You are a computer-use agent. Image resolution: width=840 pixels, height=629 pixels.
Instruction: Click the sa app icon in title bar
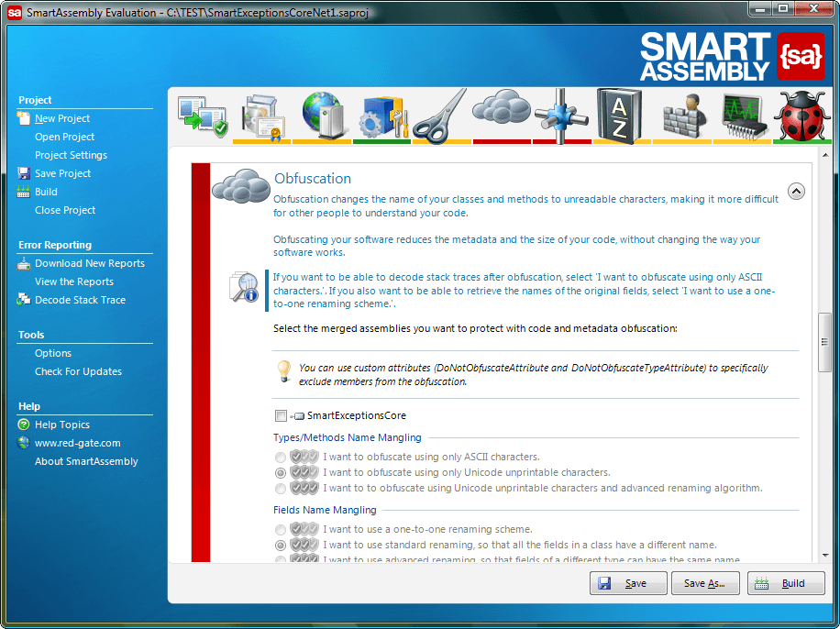[15, 12]
